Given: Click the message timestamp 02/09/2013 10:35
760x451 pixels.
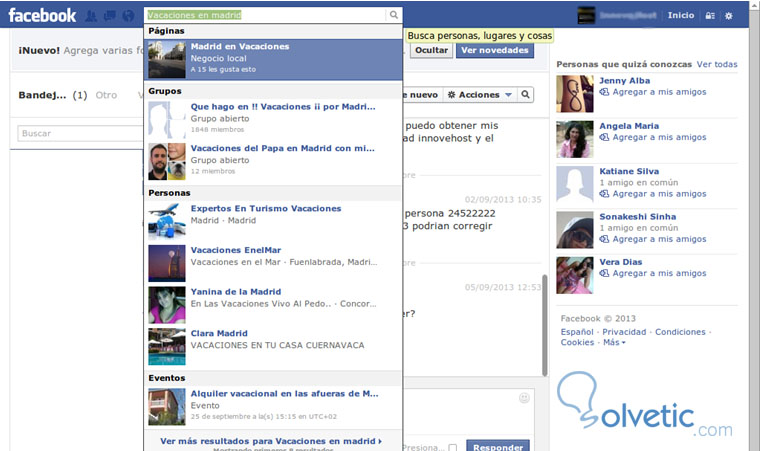Looking at the screenshot, I should click(503, 199).
